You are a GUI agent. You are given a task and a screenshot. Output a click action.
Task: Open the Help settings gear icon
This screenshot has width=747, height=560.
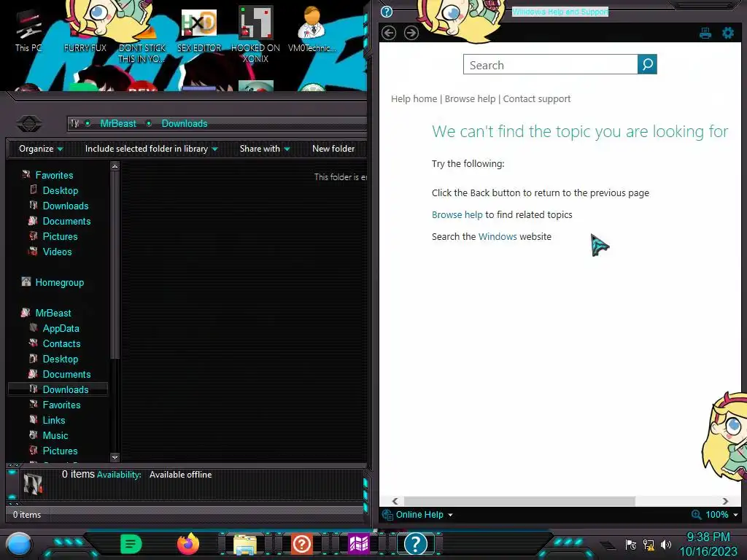click(727, 33)
